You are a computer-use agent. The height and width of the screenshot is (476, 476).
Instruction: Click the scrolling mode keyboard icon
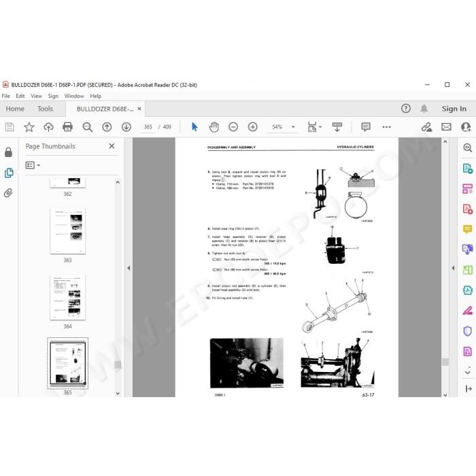[337, 127]
